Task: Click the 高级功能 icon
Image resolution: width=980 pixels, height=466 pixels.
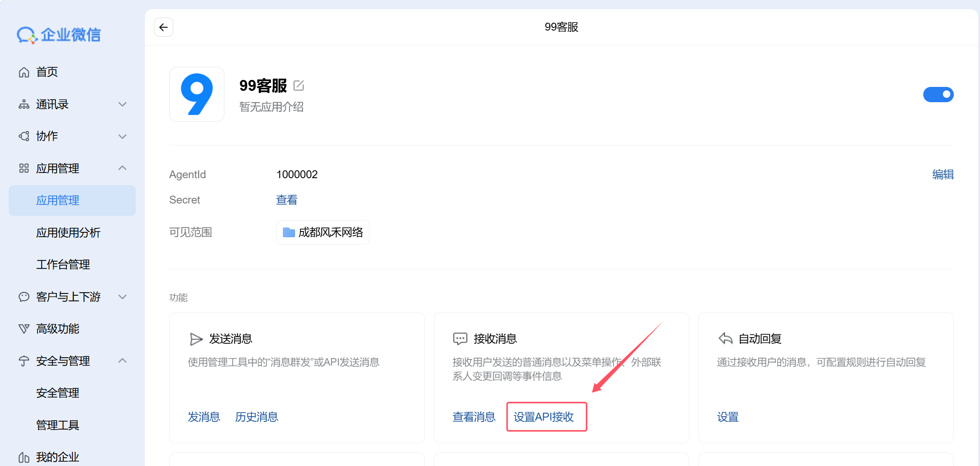Action: [x=24, y=329]
